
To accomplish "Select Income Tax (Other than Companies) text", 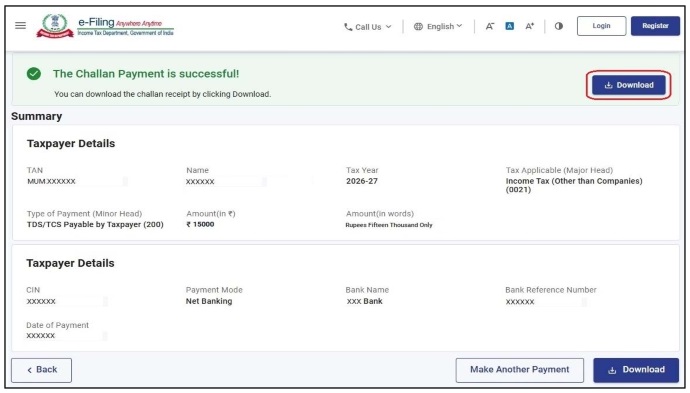I will [574, 185].
